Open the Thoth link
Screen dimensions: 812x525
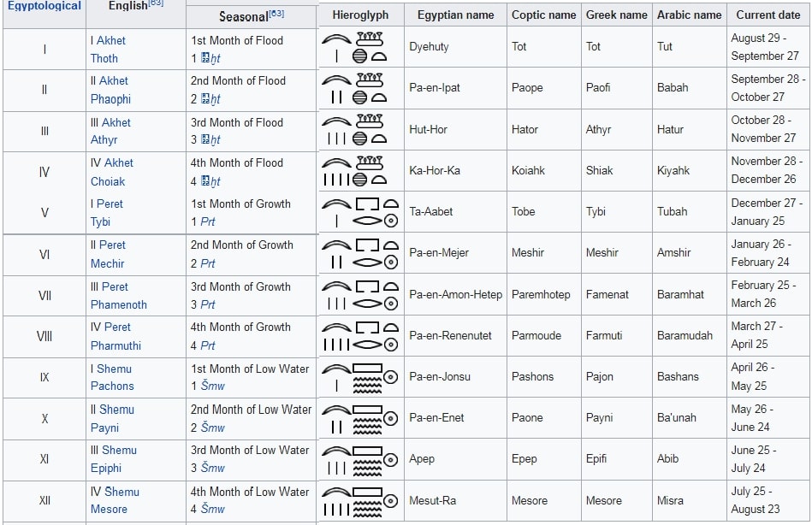tap(104, 58)
